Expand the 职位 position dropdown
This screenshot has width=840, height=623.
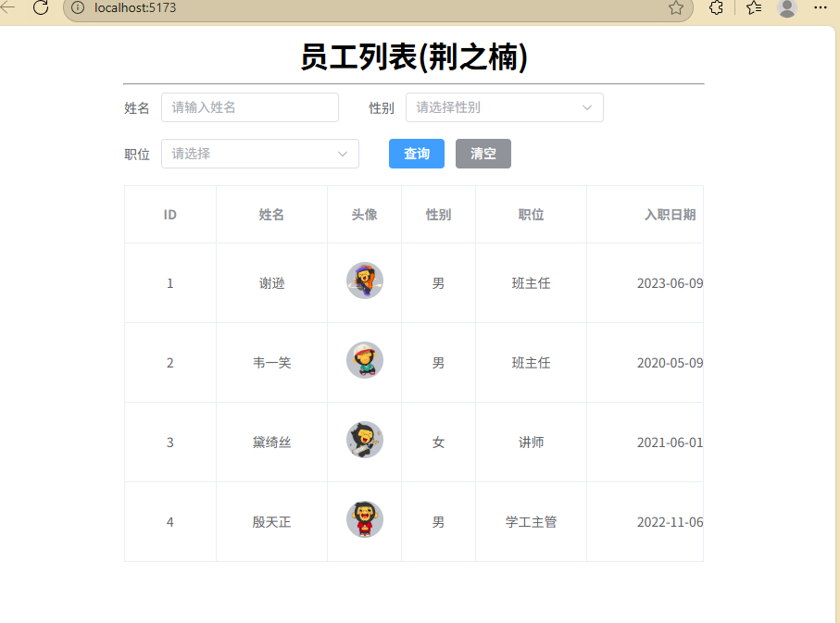click(259, 154)
